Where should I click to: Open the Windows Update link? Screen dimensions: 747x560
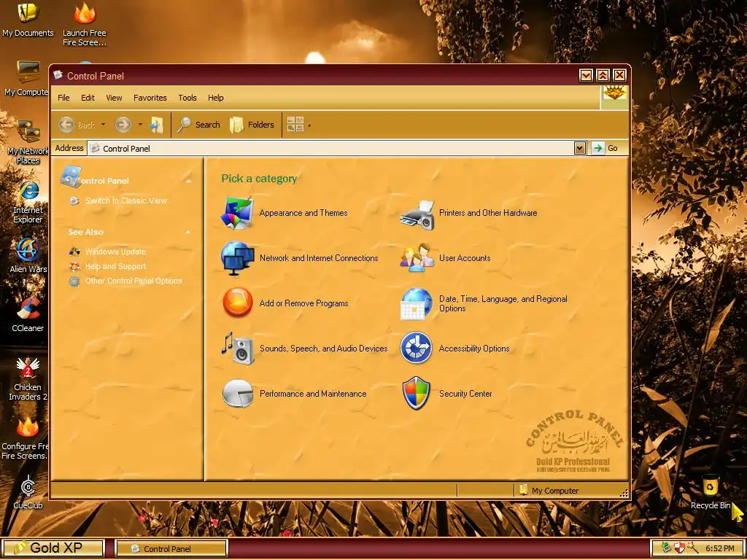115,252
